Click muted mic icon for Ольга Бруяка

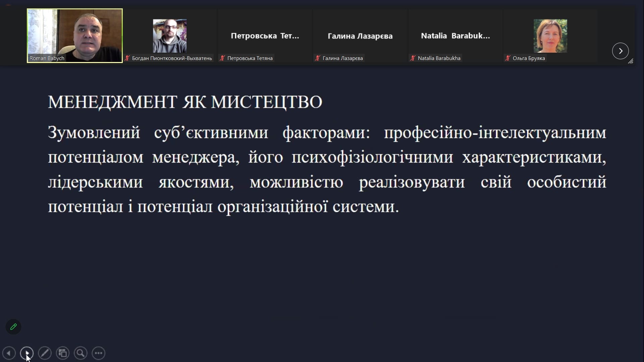pyautogui.click(x=507, y=58)
